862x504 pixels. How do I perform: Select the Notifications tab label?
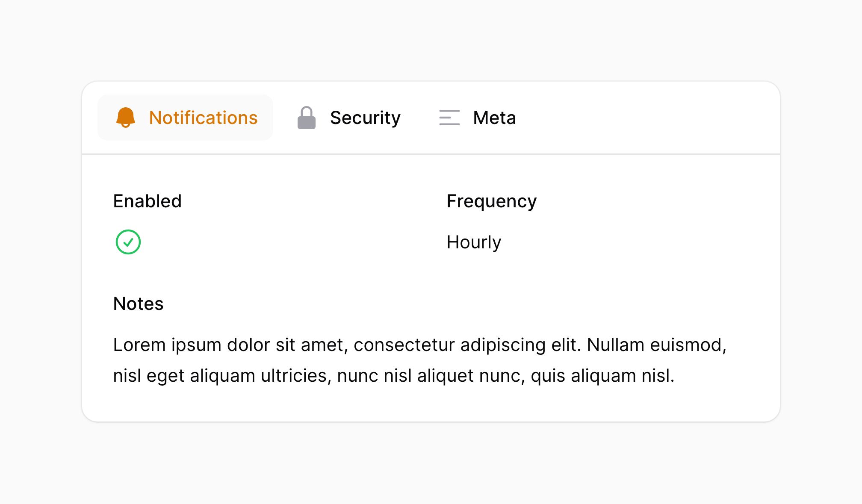(x=204, y=118)
